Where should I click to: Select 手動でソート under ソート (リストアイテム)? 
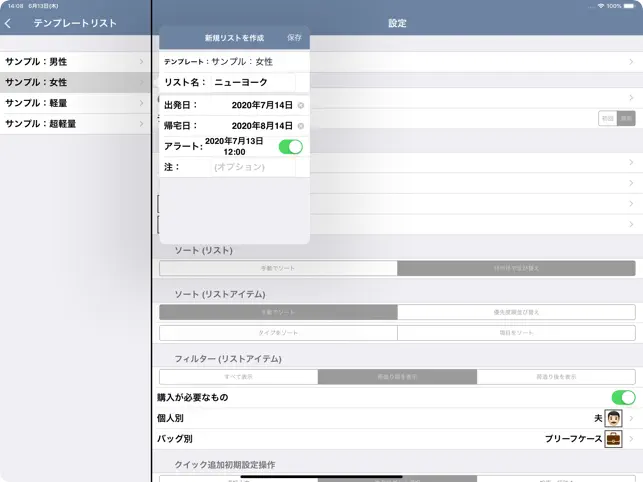click(x=278, y=312)
